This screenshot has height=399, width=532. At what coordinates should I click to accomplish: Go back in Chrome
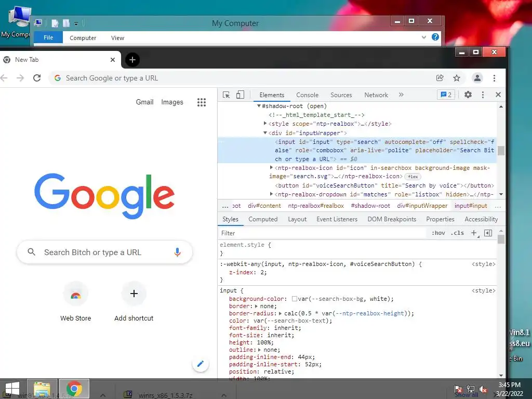click(x=4, y=78)
